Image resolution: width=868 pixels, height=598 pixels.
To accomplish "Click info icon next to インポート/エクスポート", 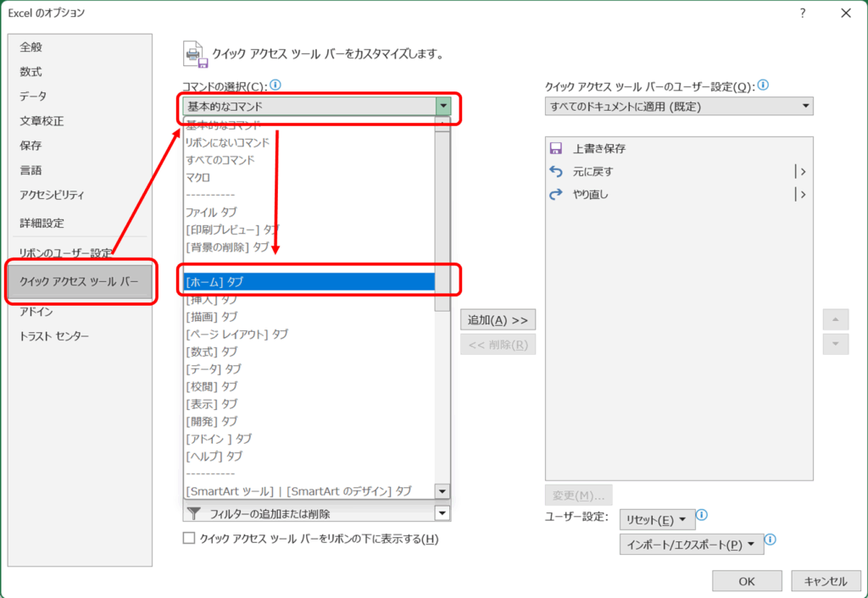I will pyautogui.click(x=771, y=540).
